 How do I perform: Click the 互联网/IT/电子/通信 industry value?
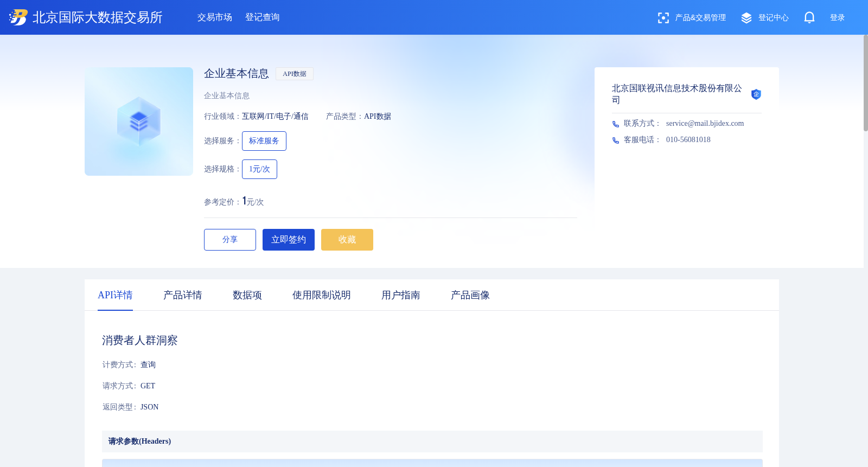click(275, 117)
